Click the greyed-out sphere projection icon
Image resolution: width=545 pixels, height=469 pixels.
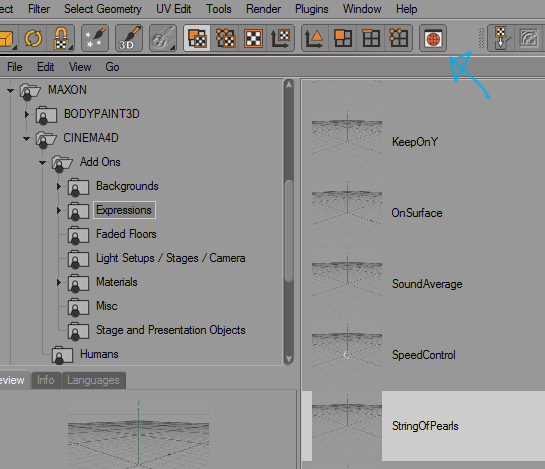click(x=163, y=38)
